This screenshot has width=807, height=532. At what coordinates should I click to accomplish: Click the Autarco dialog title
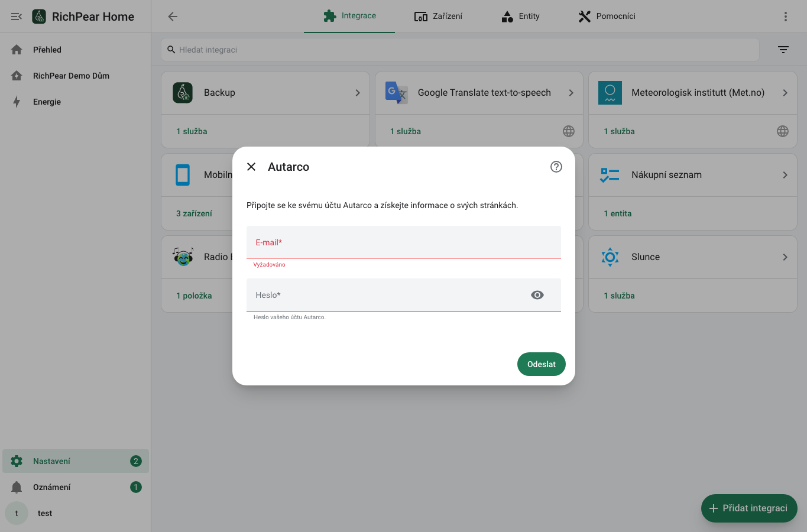(289, 167)
